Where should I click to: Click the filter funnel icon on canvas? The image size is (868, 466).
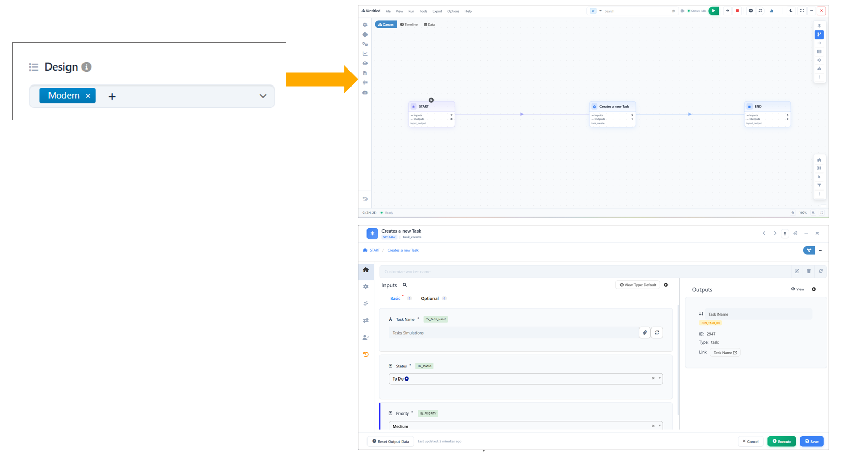[x=819, y=185]
